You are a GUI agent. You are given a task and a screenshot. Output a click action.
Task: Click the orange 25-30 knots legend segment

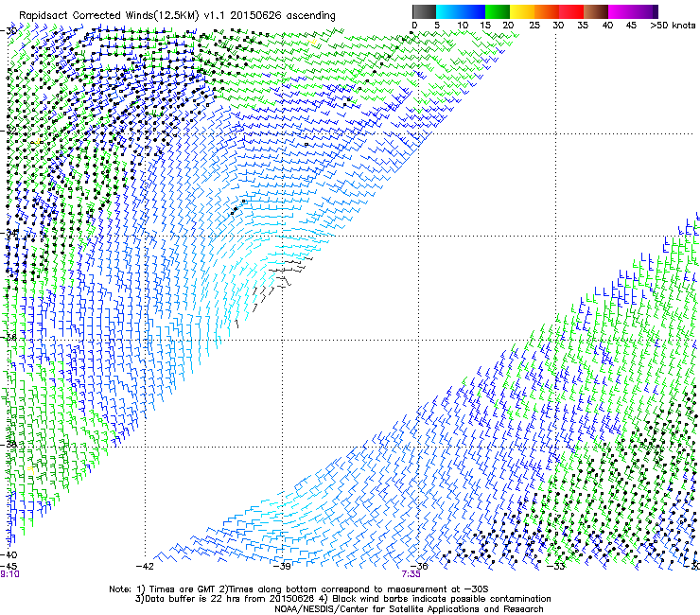point(547,11)
